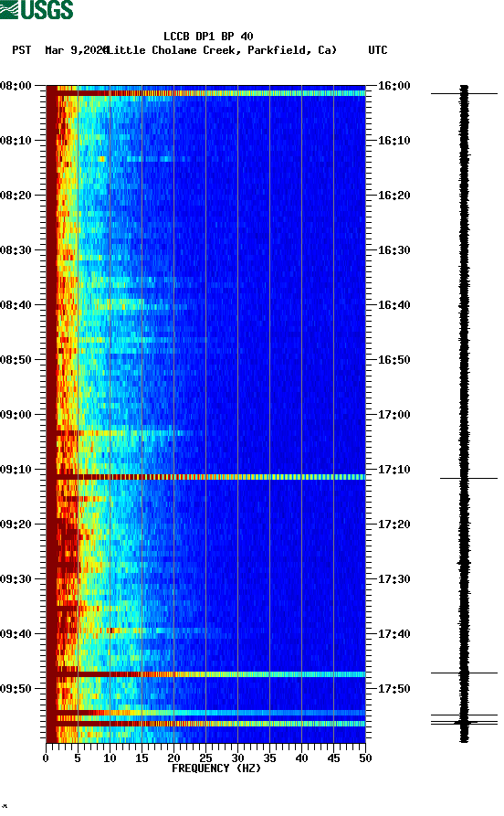This screenshot has width=504, height=816.
Task: Click the 08:40 PST time label
Action: (x=16, y=305)
